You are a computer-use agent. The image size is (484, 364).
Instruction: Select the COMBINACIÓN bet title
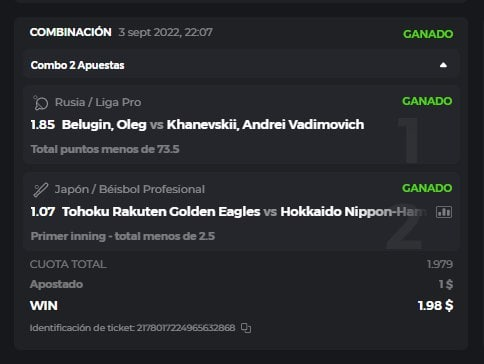71,32
